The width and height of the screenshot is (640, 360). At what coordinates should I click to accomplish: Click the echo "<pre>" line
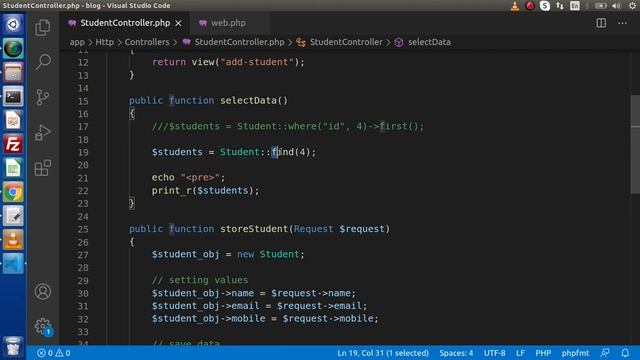coord(188,178)
